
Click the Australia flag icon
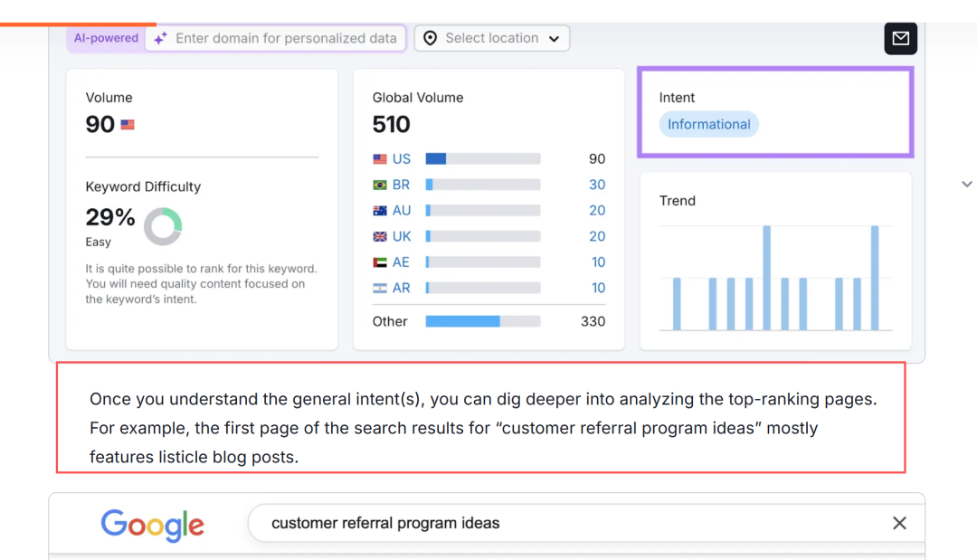380,211
